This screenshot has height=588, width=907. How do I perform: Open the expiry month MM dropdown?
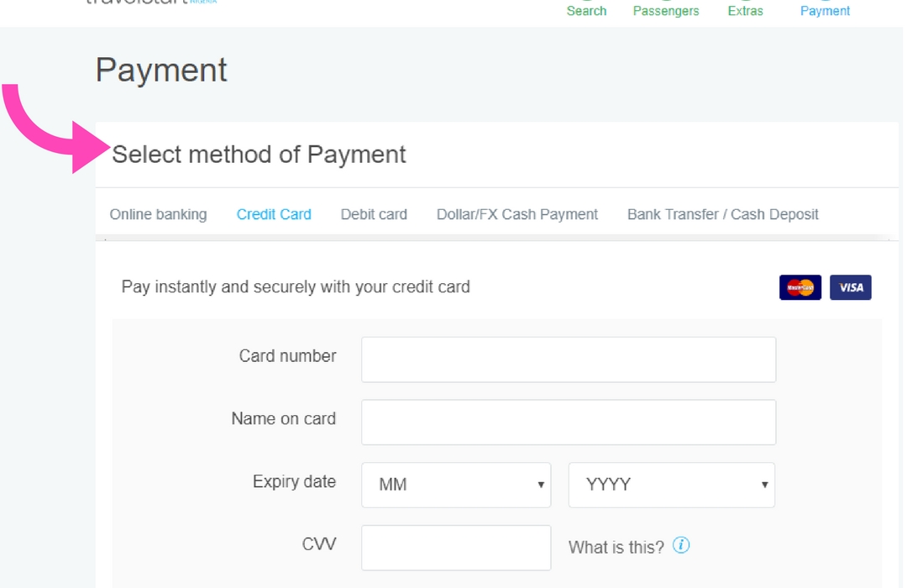click(456, 485)
